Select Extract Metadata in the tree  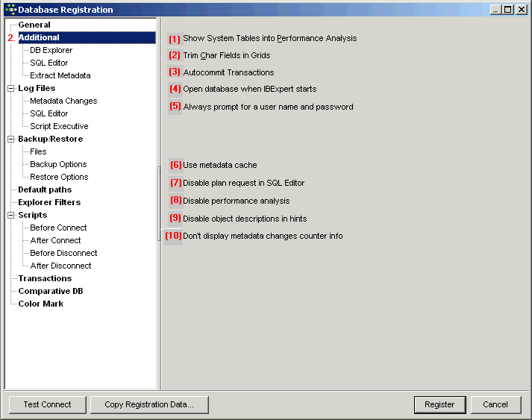tap(60, 75)
